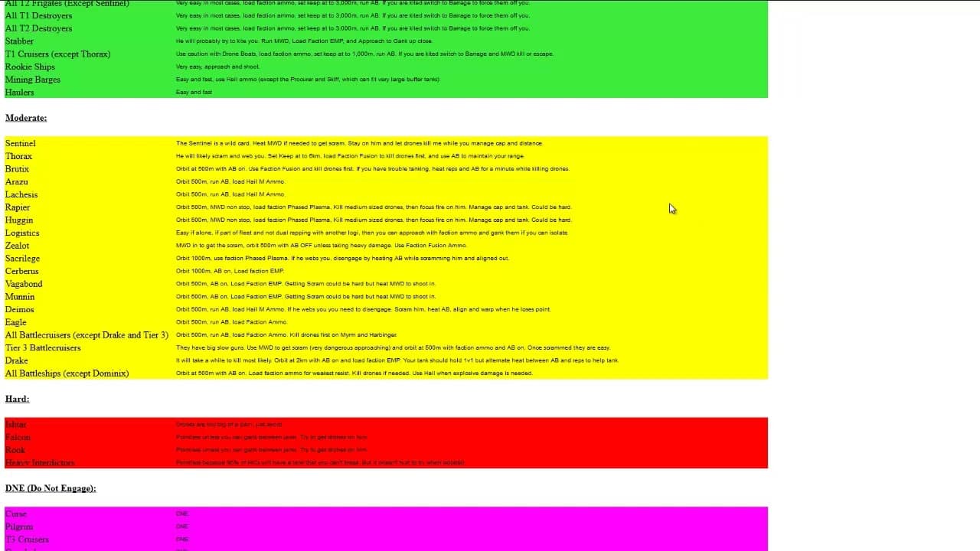Select 'All Battleships (except Dominix)' entry
Screen dimensions: 980x551
(x=67, y=373)
